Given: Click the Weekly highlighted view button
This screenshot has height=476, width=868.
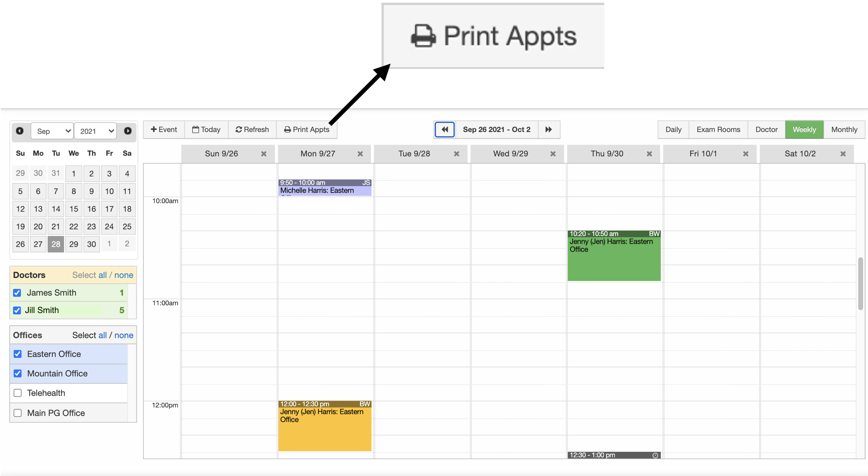Looking at the screenshot, I should point(804,130).
